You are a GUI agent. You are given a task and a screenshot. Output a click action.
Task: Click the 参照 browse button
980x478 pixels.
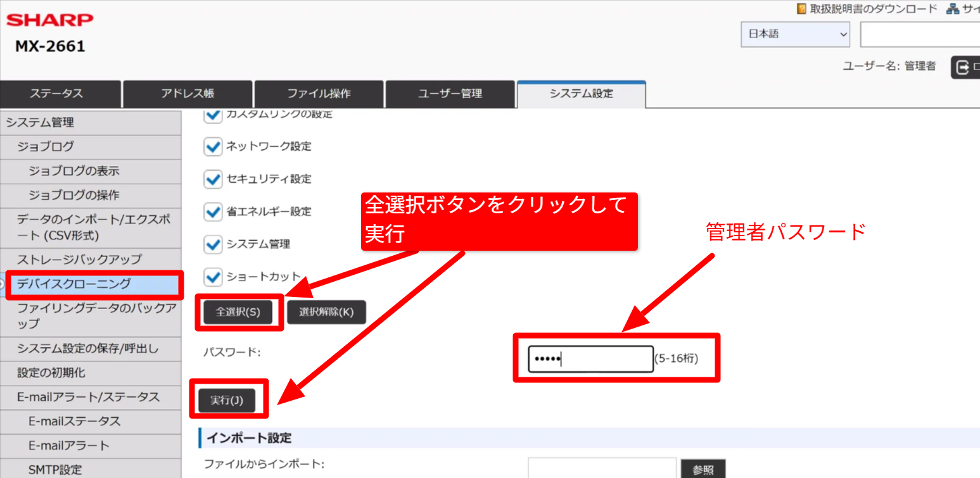[703, 470]
